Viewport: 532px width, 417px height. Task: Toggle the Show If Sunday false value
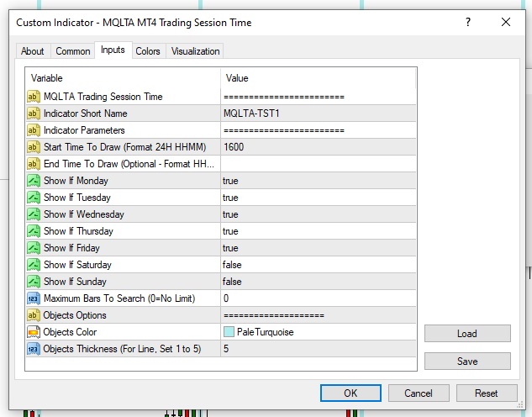[x=233, y=282]
